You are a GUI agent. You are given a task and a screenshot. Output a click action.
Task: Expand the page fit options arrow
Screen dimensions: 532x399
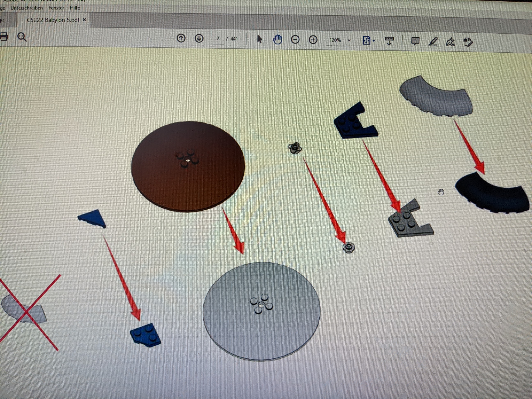[x=374, y=41]
